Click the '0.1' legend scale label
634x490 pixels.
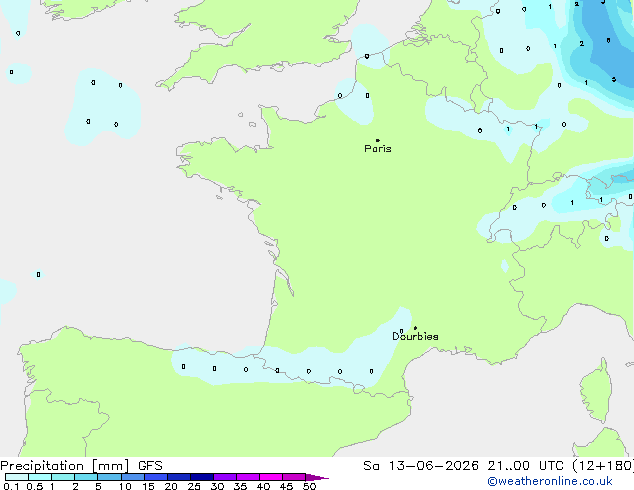point(11,486)
